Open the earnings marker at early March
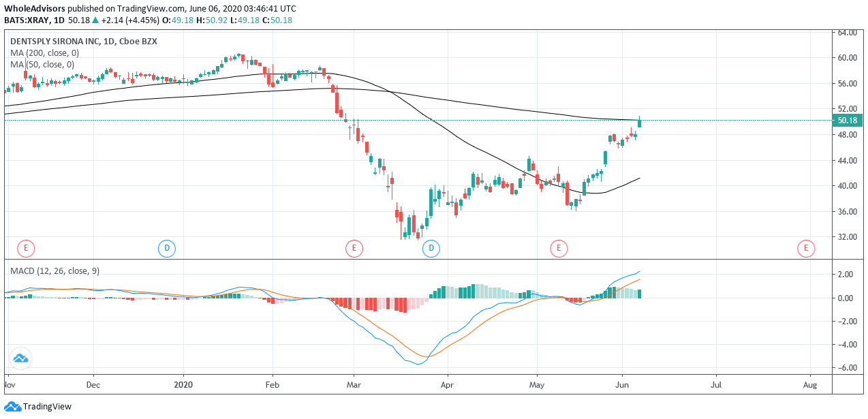Screen dimensions: 868x419 pos(354,249)
